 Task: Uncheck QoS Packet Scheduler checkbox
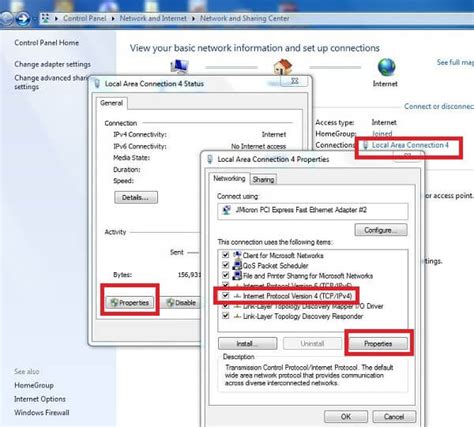pos(226,265)
